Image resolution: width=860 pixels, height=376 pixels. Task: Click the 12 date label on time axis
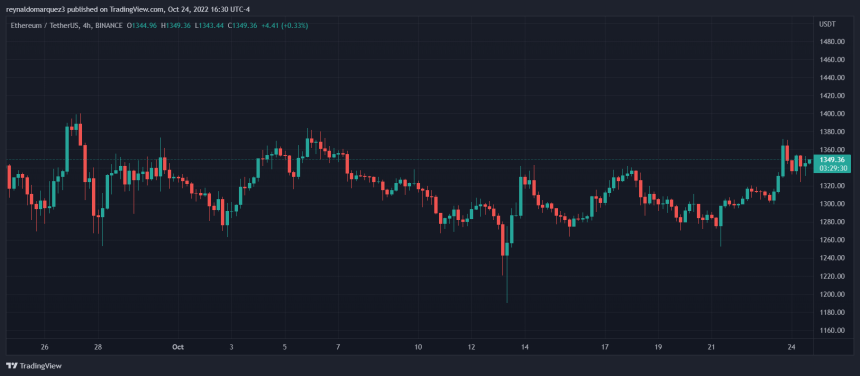tap(472, 347)
